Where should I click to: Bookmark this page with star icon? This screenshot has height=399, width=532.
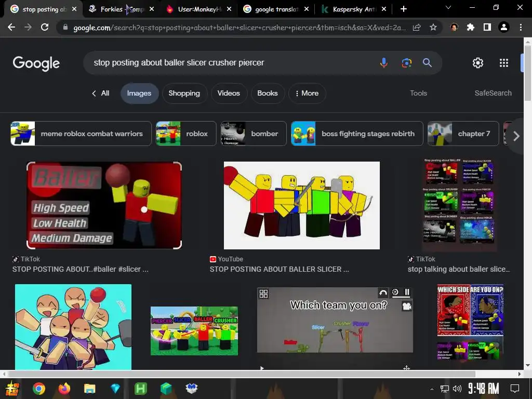click(433, 27)
